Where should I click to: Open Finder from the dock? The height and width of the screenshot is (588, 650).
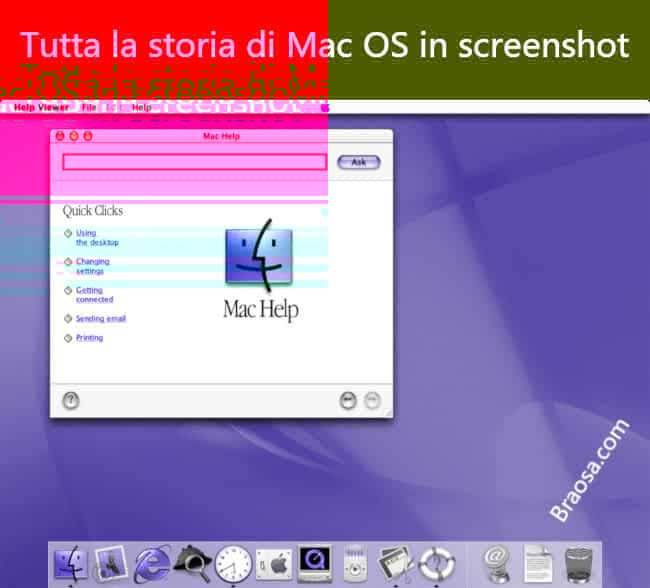point(70,565)
